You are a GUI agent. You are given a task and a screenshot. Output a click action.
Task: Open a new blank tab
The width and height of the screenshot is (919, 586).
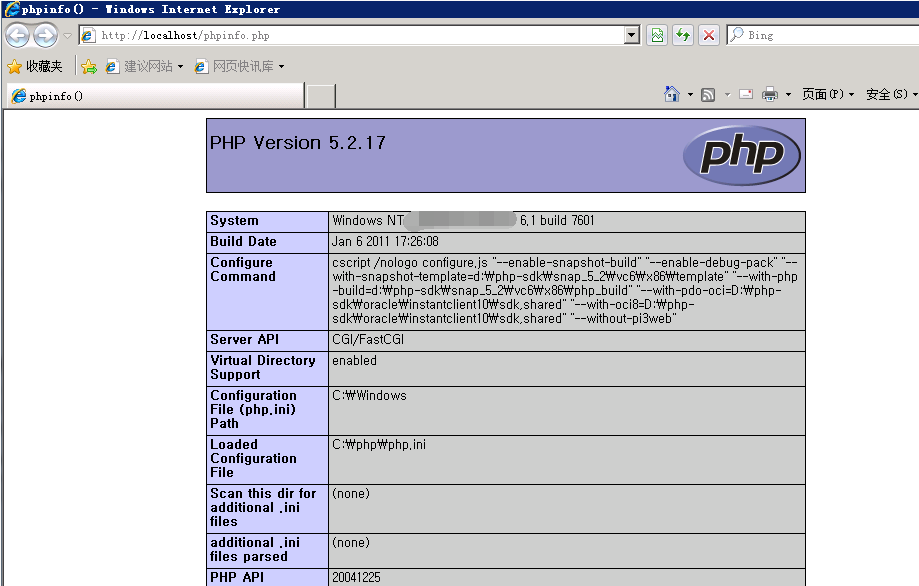click(x=320, y=96)
